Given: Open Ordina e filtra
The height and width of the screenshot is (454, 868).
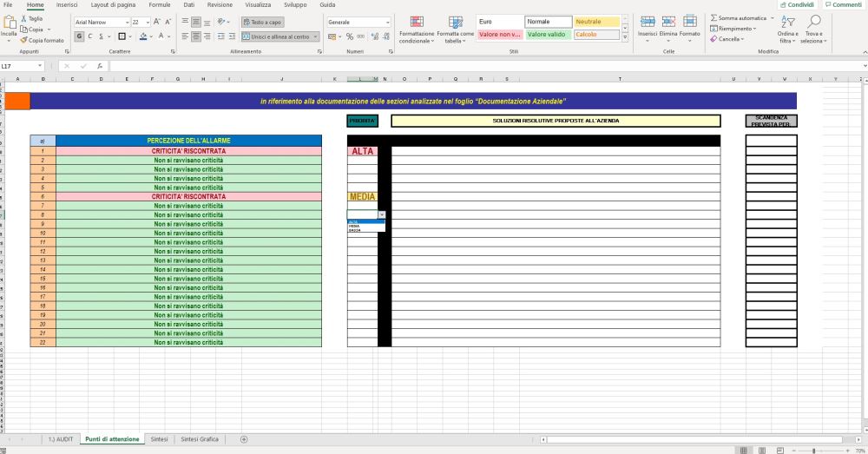Looking at the screenshot, I should click(x=787, y=30).
